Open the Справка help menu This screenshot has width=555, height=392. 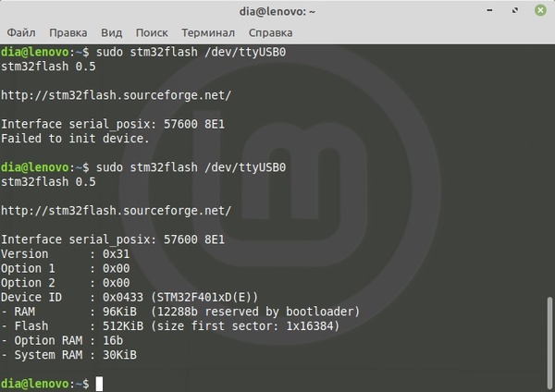click(x=273, y=31)
